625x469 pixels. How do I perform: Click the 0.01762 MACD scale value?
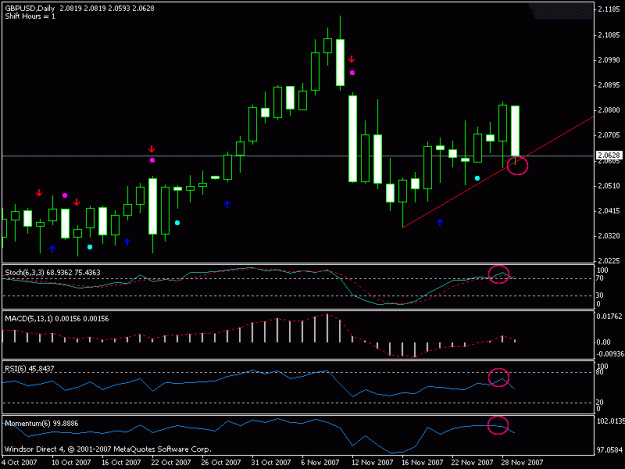point(609,316)
